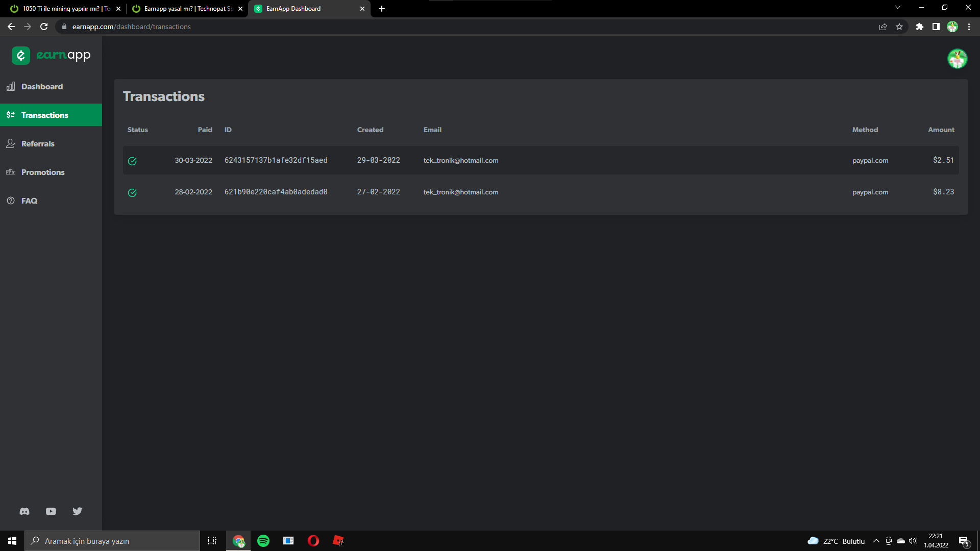Switch to the 1050 Ti mining tab
This screenshot has height=551, width=980.
(x=64, y=9)
